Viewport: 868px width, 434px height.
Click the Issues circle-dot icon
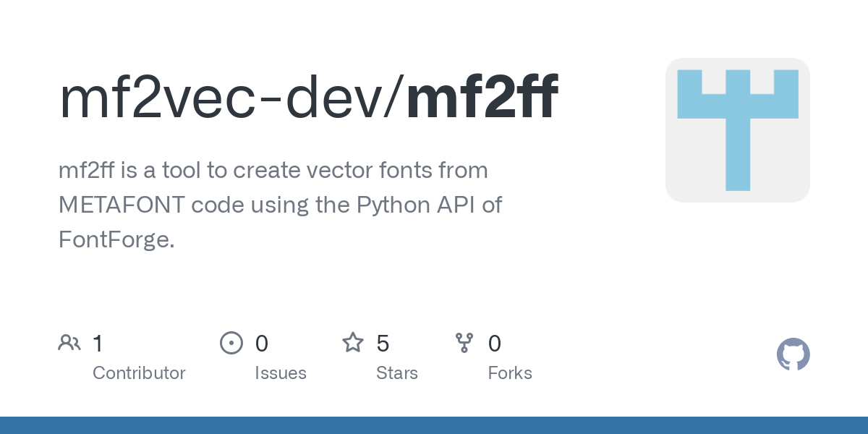(231, 343)
